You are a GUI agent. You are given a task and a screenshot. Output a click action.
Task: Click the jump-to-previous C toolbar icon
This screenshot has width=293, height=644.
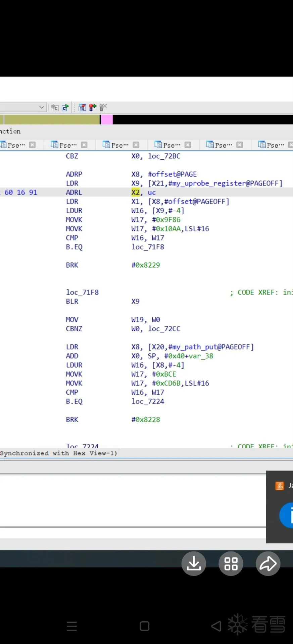55,107
